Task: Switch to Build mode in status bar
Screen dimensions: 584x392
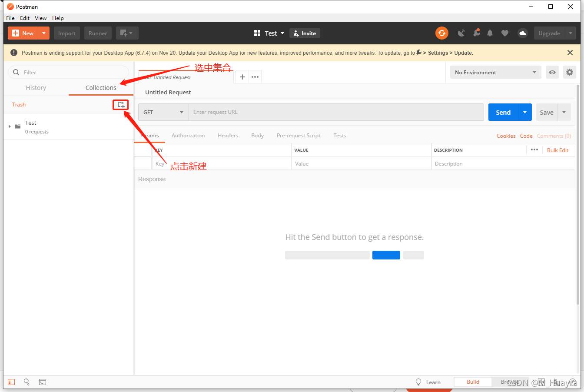Action: click(x=473, y=382)
